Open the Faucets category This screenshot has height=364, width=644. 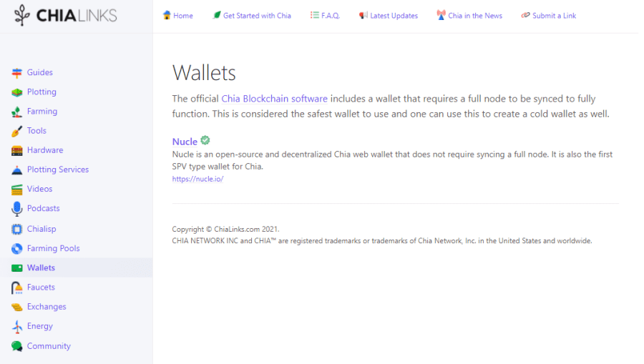tap(41, 287)
